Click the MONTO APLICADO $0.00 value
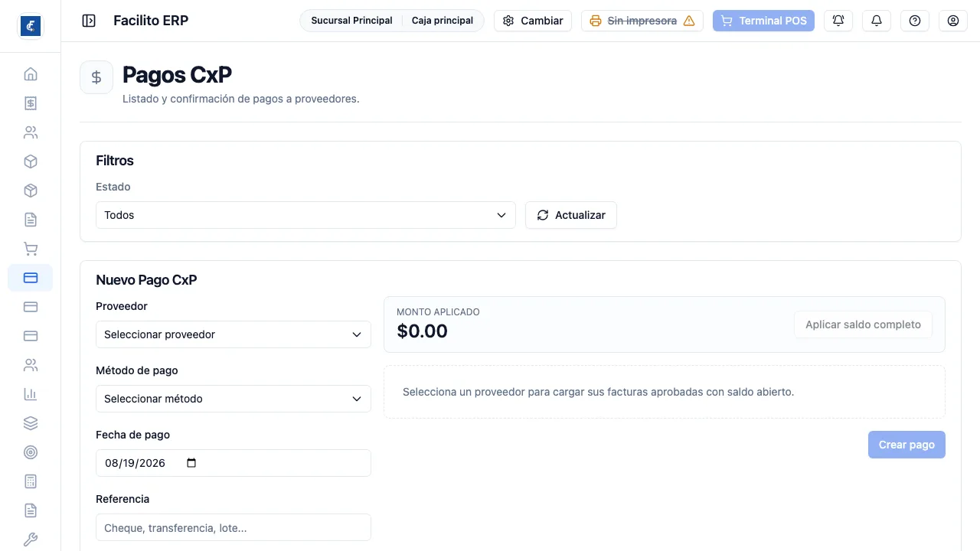This screenshot has width=980, height=551. coord(423,331)
